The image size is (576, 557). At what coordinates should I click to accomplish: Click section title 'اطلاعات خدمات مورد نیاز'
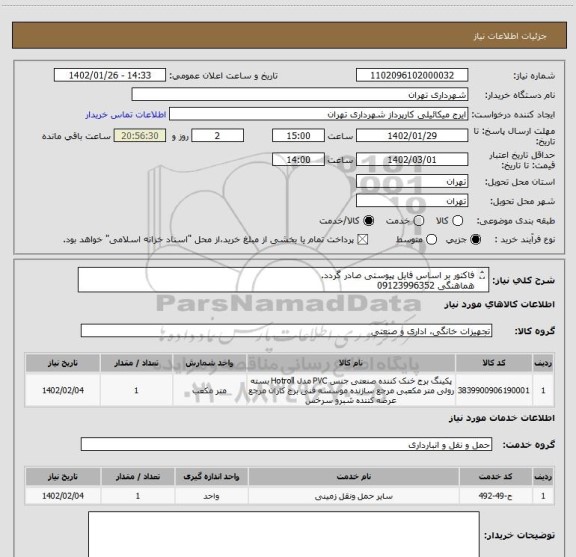pos(501,418)
